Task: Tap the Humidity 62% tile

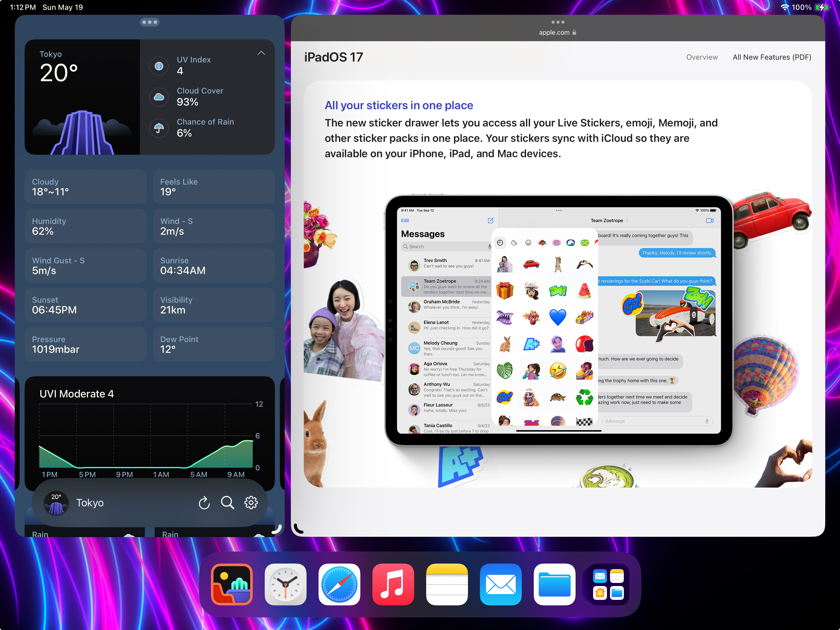Action: coord(85,226)
